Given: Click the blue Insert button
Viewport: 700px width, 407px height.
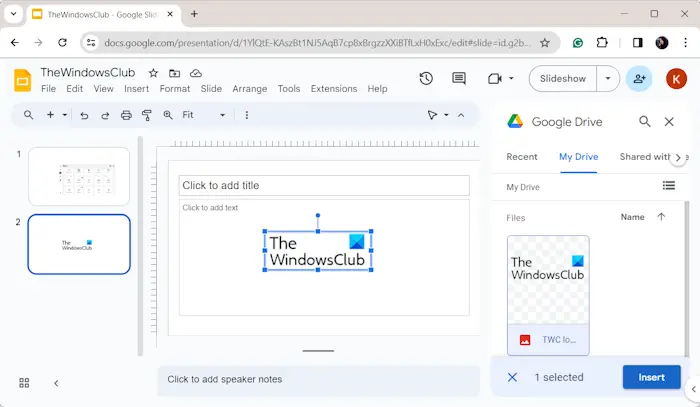Looking at the screenshot, I should tap(651, 377).
